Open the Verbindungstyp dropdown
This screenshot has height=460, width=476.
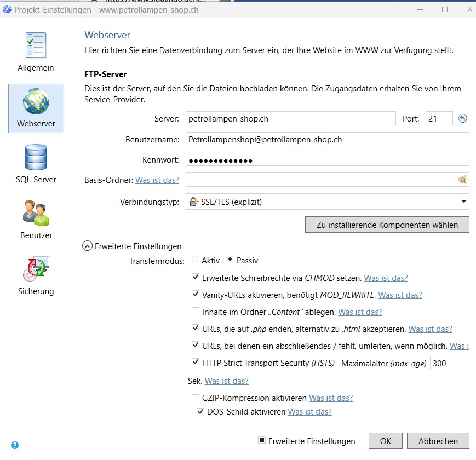[327, 202]
